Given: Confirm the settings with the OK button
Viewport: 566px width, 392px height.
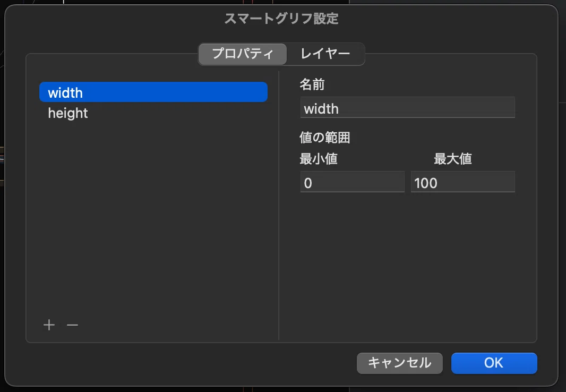Looking at the screenshot, I should [x=494, y=363].
